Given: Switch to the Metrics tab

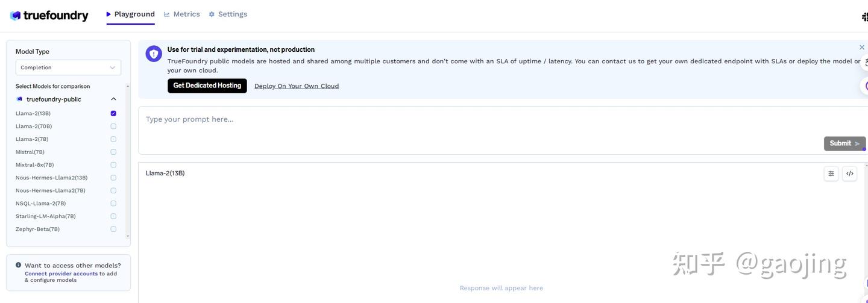Looking at the screenshot, I should pyautogui.click(x=182, y=14).
